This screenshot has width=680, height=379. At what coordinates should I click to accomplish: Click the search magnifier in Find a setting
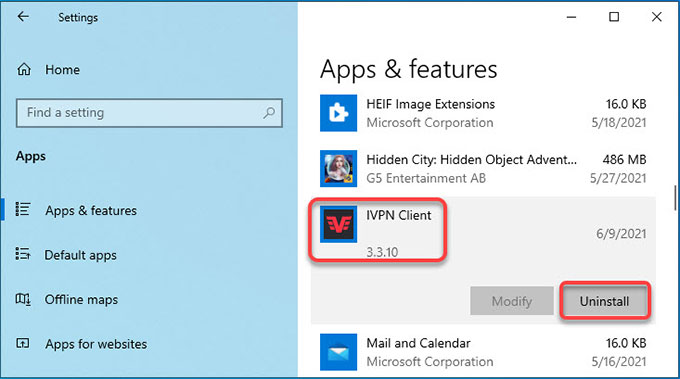pos(269,113)
